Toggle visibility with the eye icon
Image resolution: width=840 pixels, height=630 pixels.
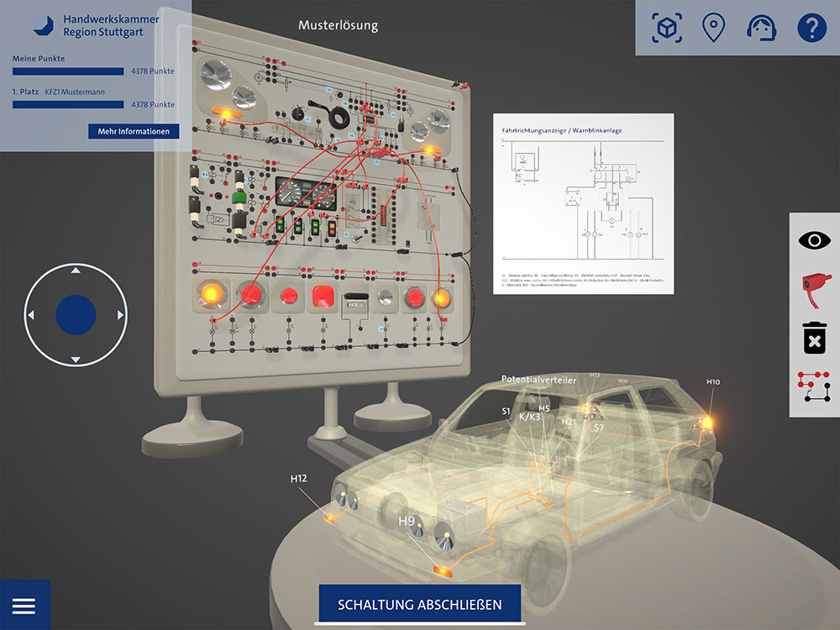coord(814,240)
